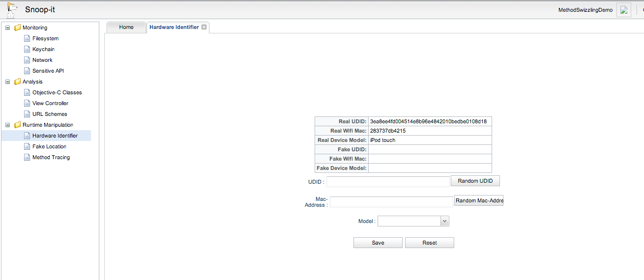644x280 pixels.
Task: Click the Method Tracing page icon
Action: tap(28, 157)
